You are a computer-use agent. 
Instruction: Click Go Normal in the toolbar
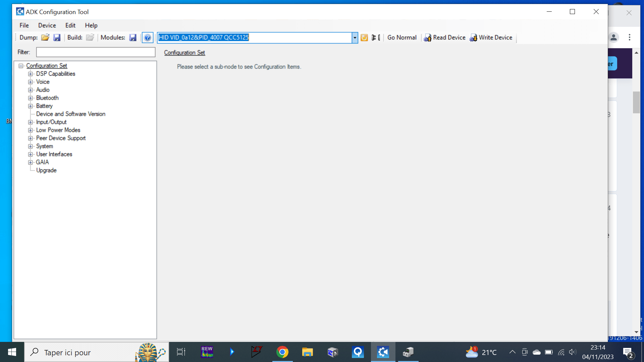click(x=402, y=38)
